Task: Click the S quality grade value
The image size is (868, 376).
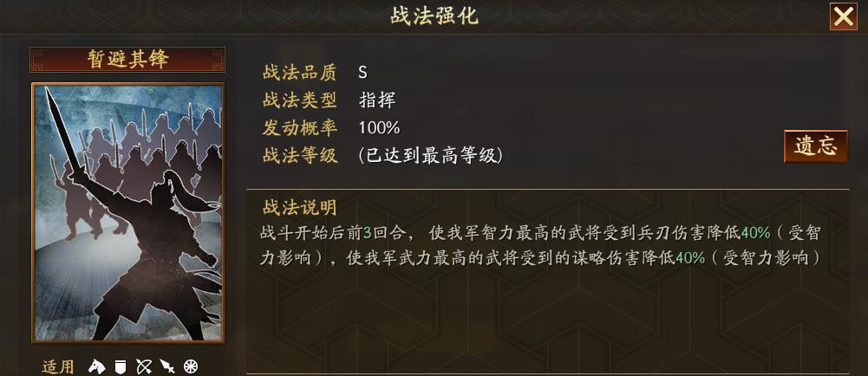Action: pyautogui.click(x=363, y=72)
